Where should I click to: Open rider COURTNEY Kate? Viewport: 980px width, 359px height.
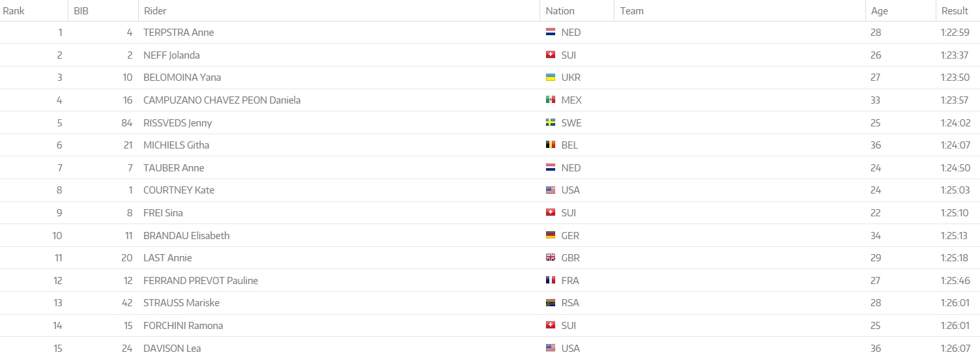coord(179,190)
